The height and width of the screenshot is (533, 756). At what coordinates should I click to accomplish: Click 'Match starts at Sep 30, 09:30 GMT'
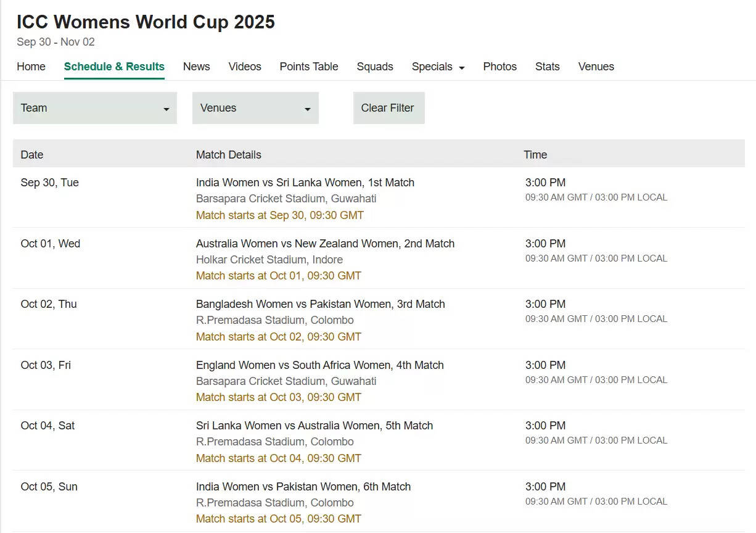pos(280,215)
